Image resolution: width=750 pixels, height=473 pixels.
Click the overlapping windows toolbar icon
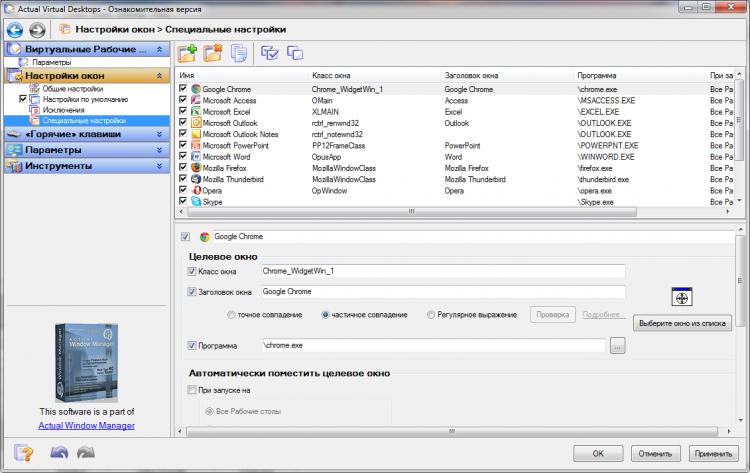click(295, 53)
